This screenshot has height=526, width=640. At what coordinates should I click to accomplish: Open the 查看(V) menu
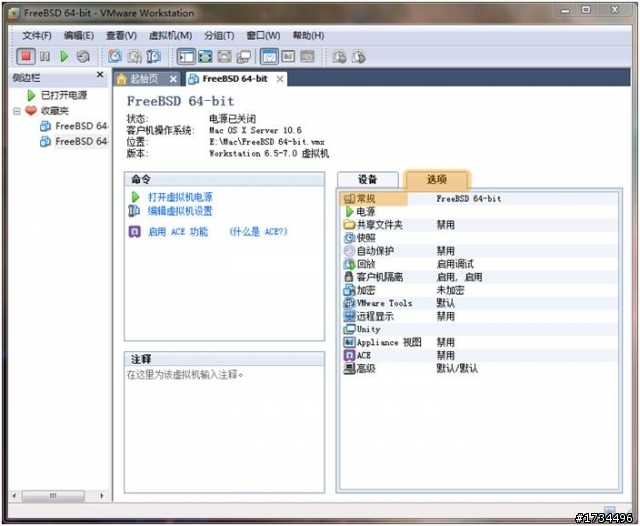coord(121,36)
